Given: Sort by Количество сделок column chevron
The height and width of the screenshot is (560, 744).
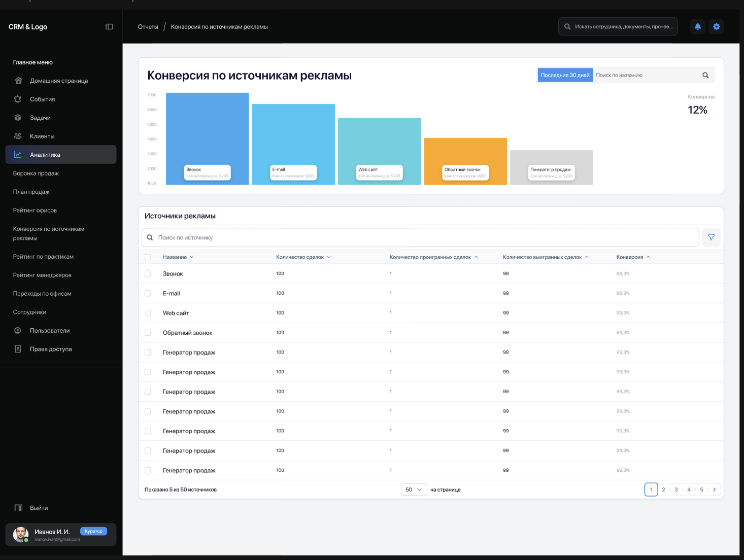Looking at the screenshot, I should [x=329, y=257].
